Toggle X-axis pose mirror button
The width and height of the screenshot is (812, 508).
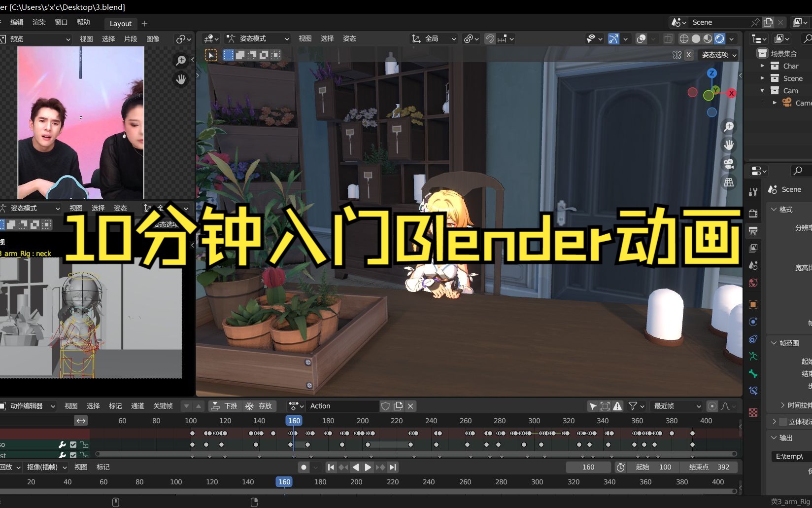689,55
